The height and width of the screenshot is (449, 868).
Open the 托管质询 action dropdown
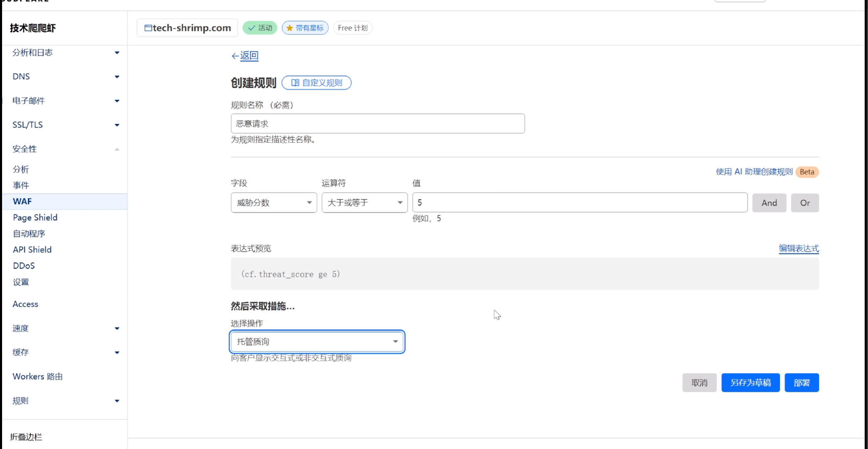317,342
